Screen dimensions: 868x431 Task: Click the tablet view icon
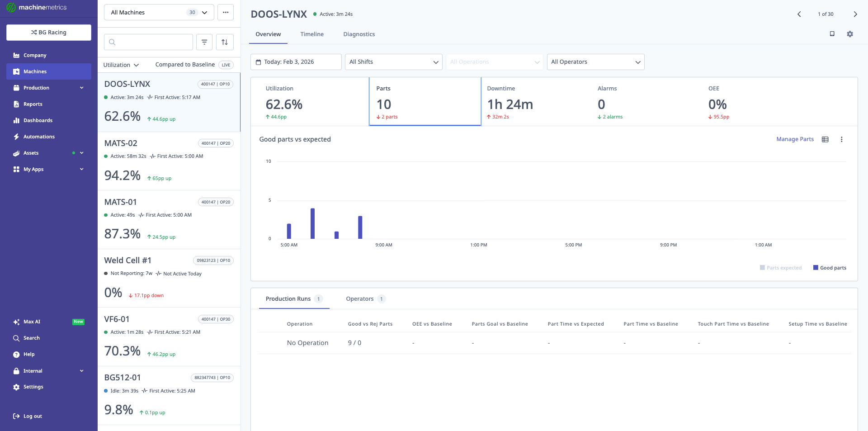[x=832, y=34]
